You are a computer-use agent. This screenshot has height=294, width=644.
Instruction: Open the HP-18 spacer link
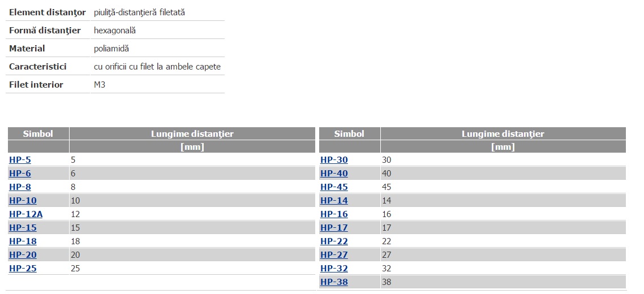[x=23, y=241]
